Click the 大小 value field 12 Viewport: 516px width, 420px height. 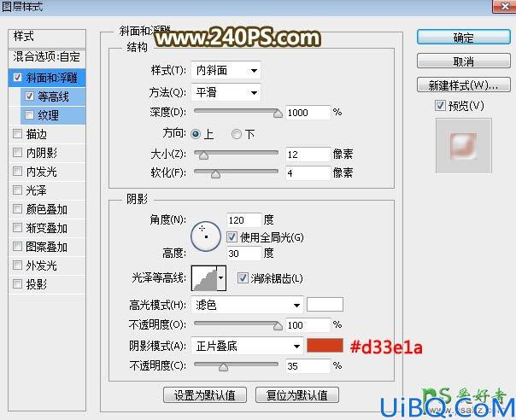pos(308,155)
